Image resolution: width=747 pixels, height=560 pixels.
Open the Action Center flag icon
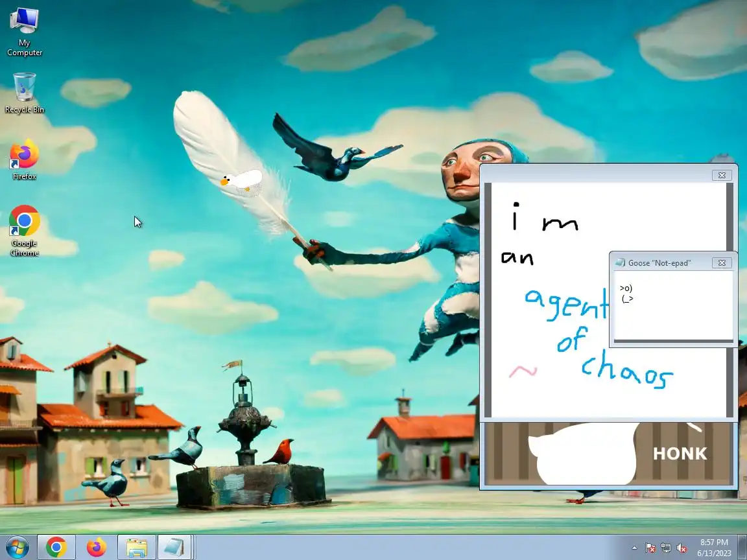pos(650,548)
